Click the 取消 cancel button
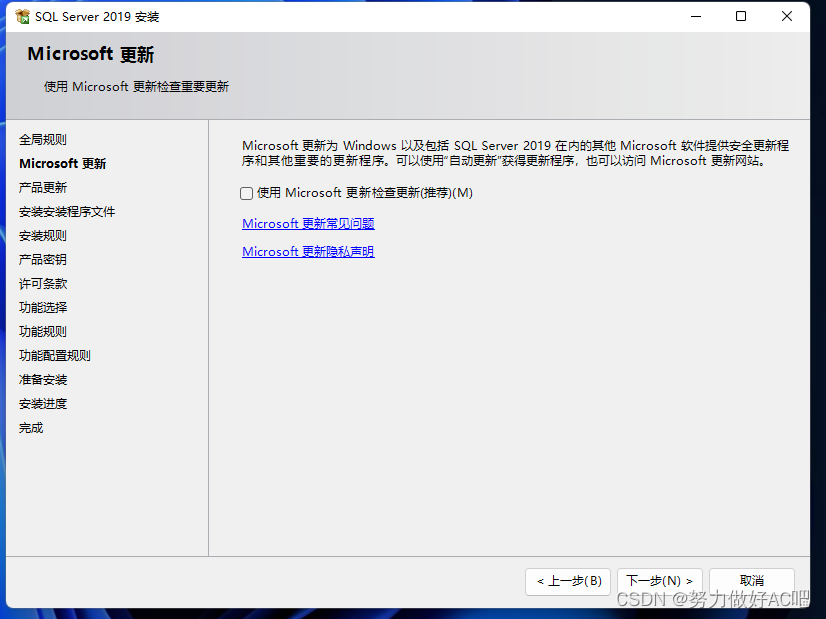This screenshot has height=619, width=826. (752, 582)
